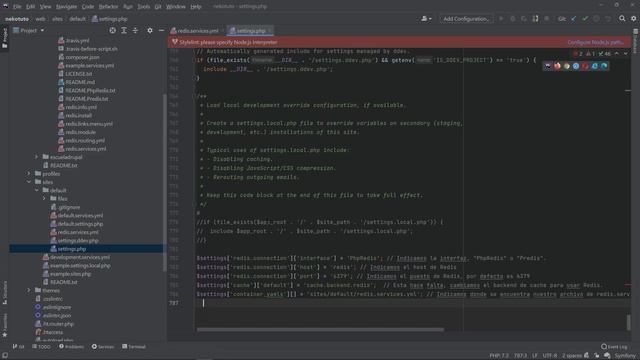Jump to previous highlighted error up arrow
The height and width of the screenshot is (360, 640).
(617, 53)
